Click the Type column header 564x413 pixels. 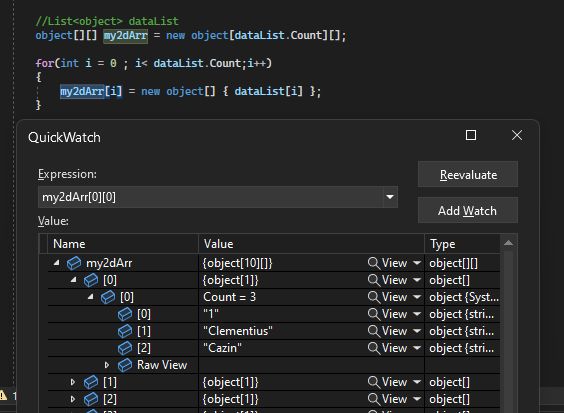click(463, 244)
